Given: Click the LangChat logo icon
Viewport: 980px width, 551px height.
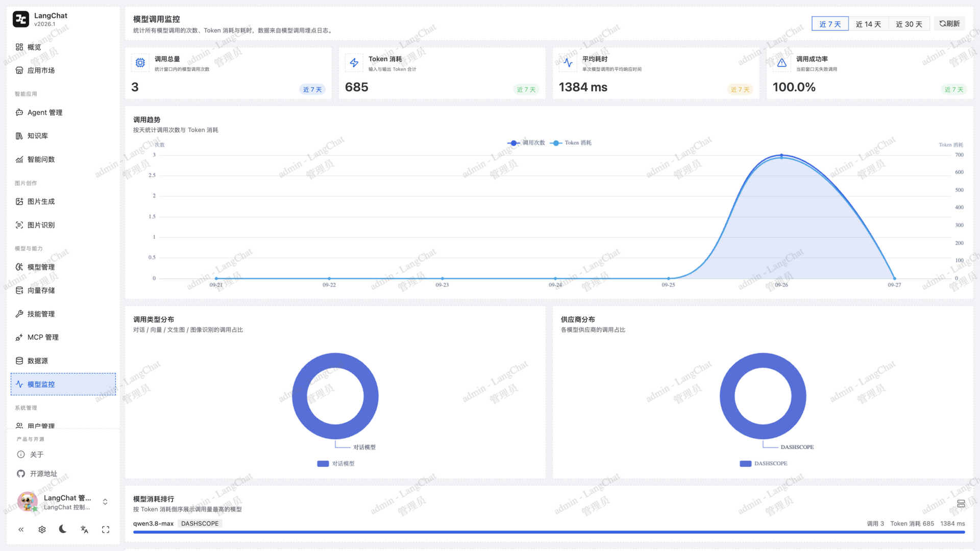Looking at the screenshot, I should coord(21,19).
